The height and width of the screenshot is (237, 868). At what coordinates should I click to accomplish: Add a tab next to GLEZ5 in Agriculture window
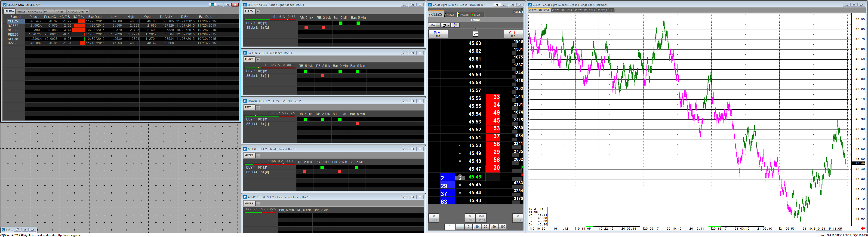pos(258,204)
